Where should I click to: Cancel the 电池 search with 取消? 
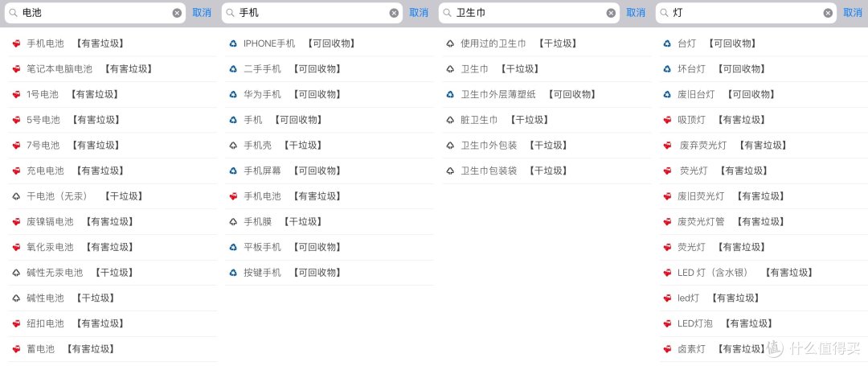click(x=202, y=13)
